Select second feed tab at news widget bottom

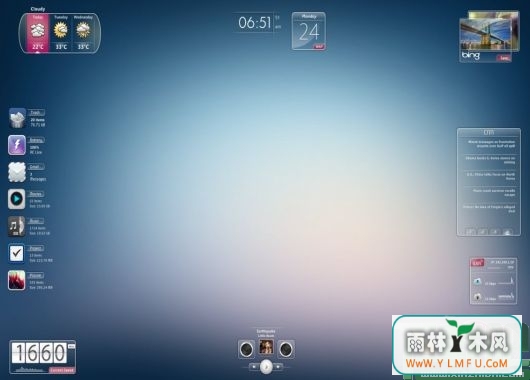[x=483, y=232]
